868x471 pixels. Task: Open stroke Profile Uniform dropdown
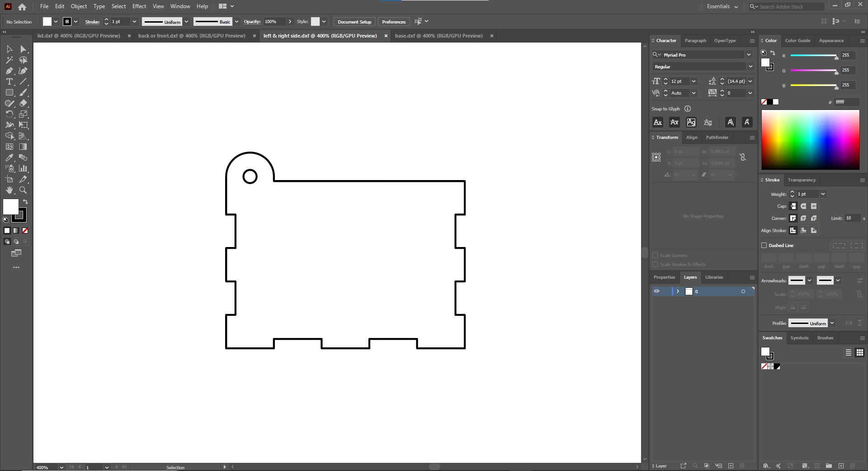[x=832, y=323]
